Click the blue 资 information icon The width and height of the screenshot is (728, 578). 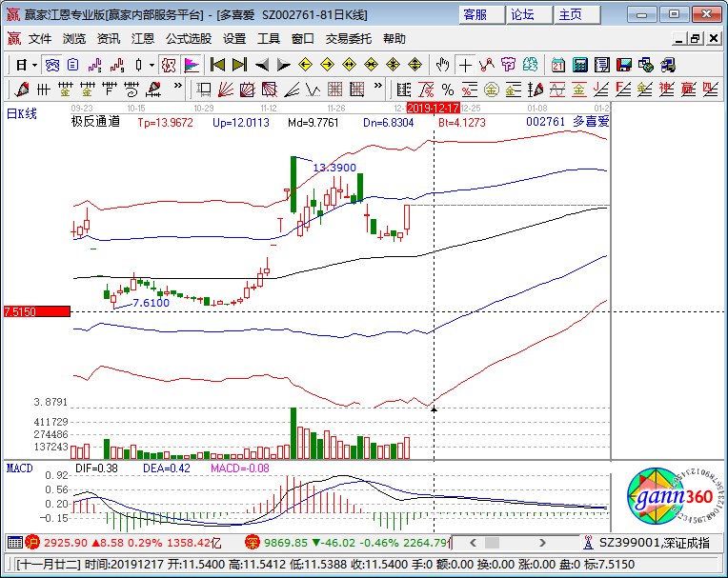point(52,65)
